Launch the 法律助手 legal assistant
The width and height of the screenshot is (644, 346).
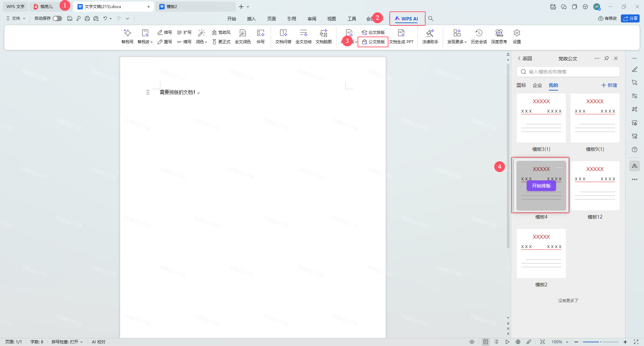[x=430, y=33]
